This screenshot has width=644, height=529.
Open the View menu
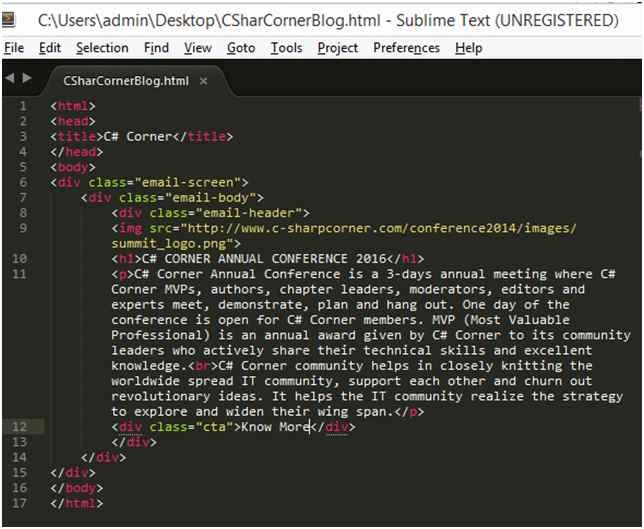[x=198, y=48]
